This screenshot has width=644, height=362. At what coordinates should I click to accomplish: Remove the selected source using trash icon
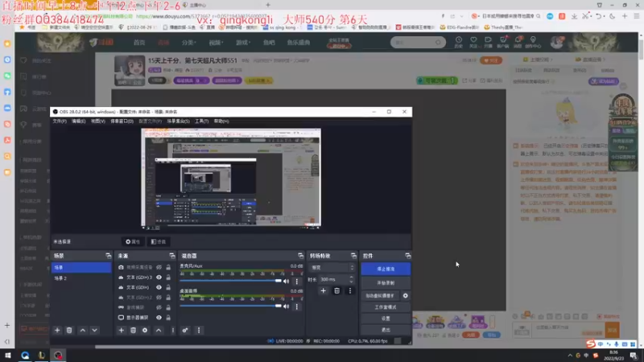click(x=133, y=331)
